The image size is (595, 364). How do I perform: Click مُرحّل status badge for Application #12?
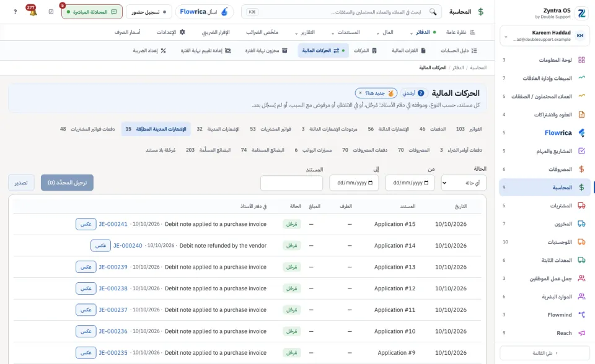pos(291,288)
